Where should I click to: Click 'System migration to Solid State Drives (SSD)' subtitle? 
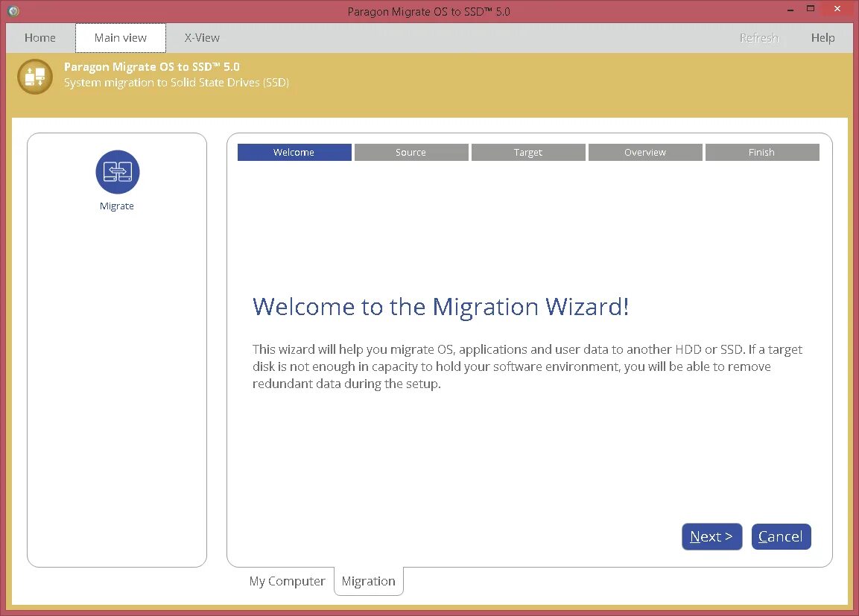[177, 83]
